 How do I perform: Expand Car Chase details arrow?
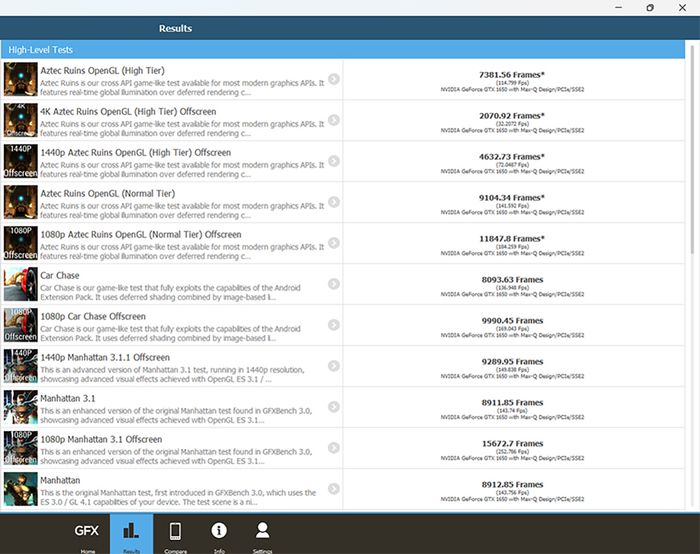(333, 284)
